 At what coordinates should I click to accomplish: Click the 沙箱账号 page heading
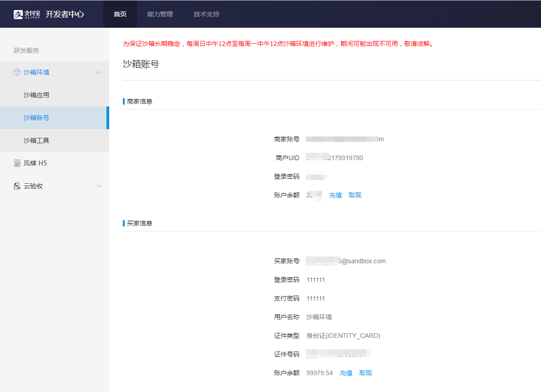coord(141,64)
